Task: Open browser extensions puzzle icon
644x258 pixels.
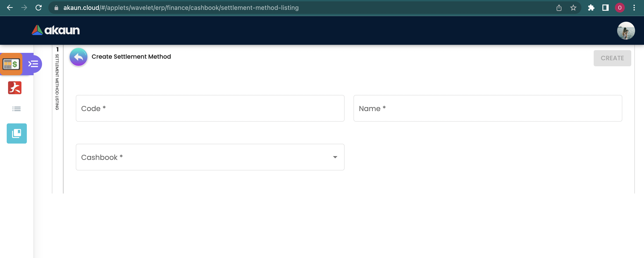Action: tap(591, 8)
